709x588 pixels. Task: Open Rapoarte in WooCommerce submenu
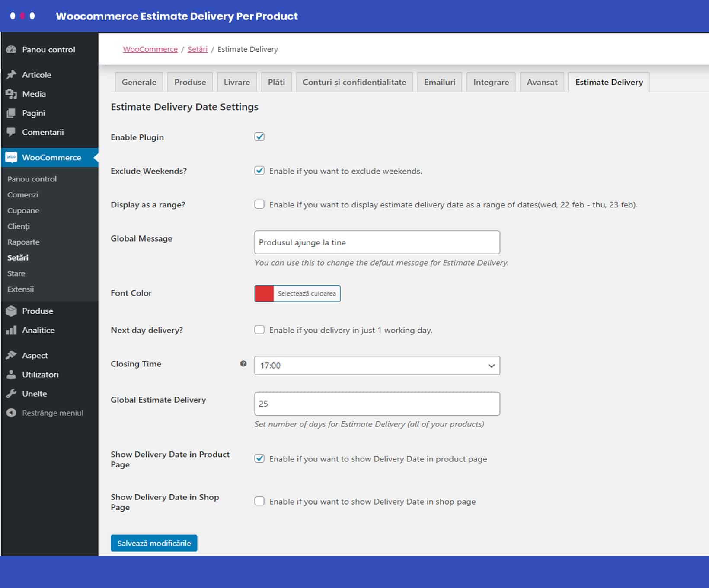23,242
